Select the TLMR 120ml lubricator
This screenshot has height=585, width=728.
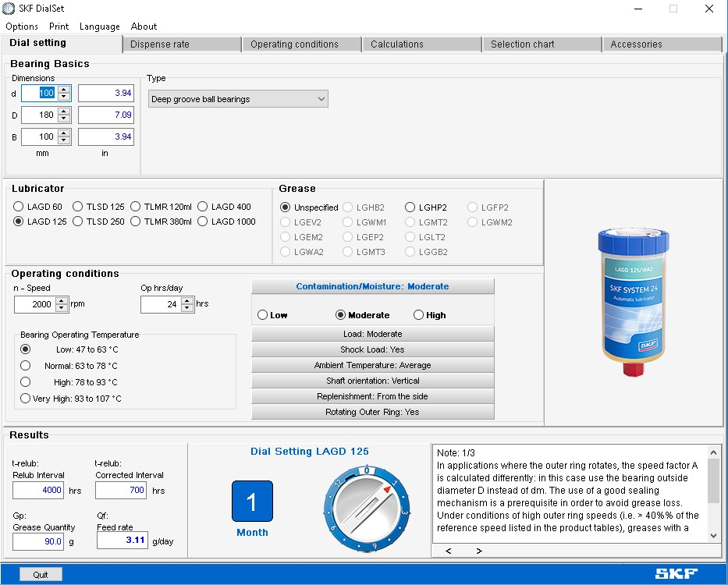point(161,207)
